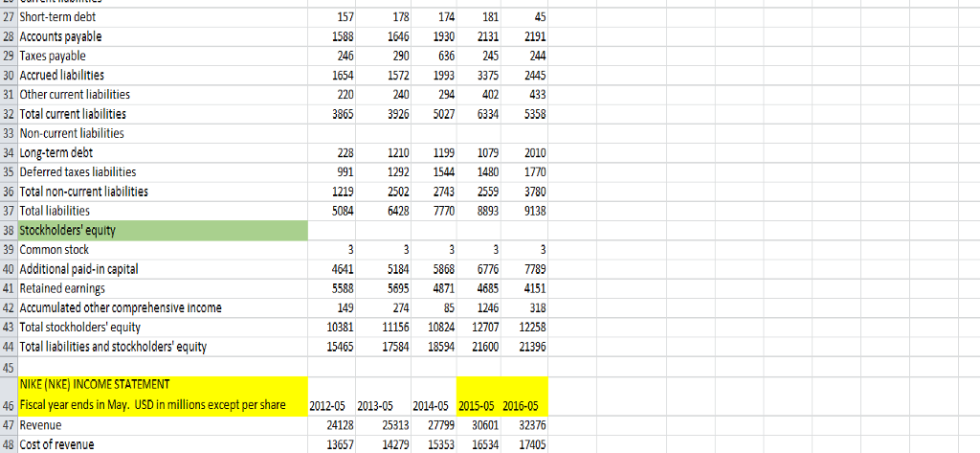Select the yellow 2016-05 heading cell
Image resolution: width=980 pixels, height=453 pixels.
(x=525, y=396)
